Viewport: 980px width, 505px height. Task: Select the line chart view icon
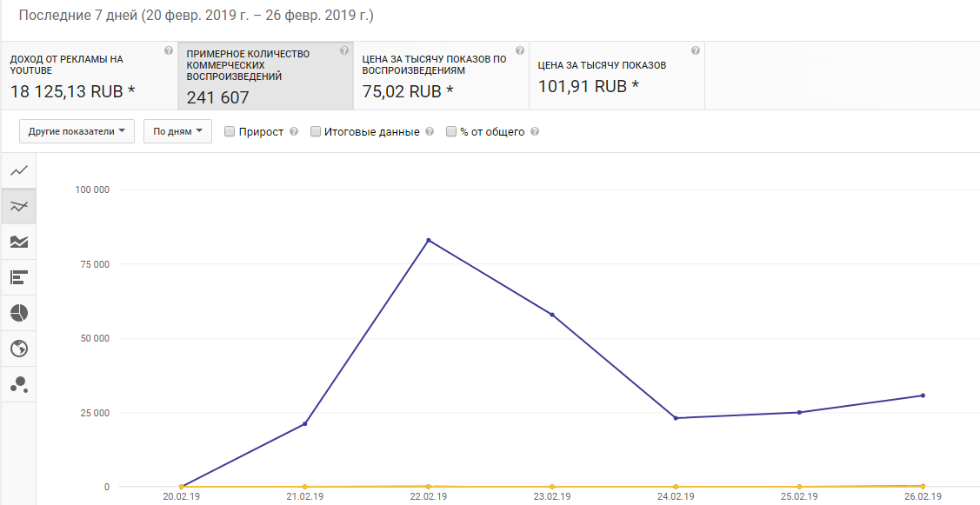(19, 170)
